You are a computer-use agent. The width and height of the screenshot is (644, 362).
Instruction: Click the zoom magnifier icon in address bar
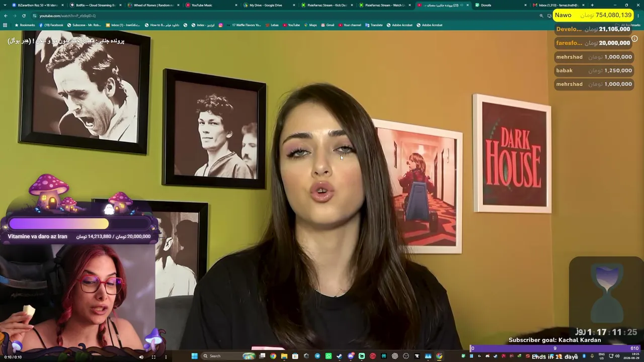541,16
